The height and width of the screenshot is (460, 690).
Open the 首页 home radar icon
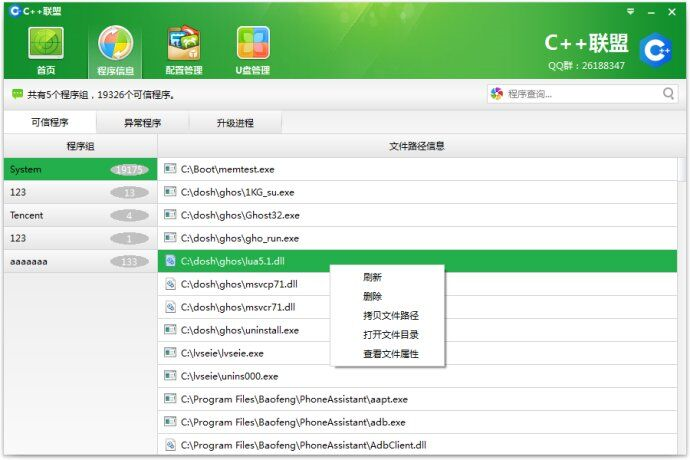pyautogui.click(x=46, y=43)
